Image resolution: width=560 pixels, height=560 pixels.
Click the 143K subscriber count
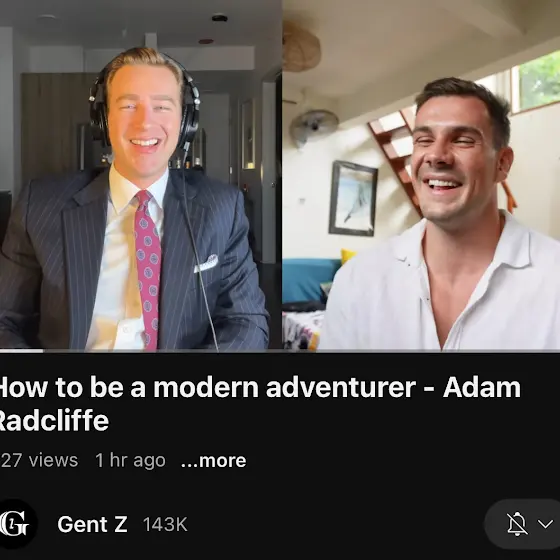165,524
